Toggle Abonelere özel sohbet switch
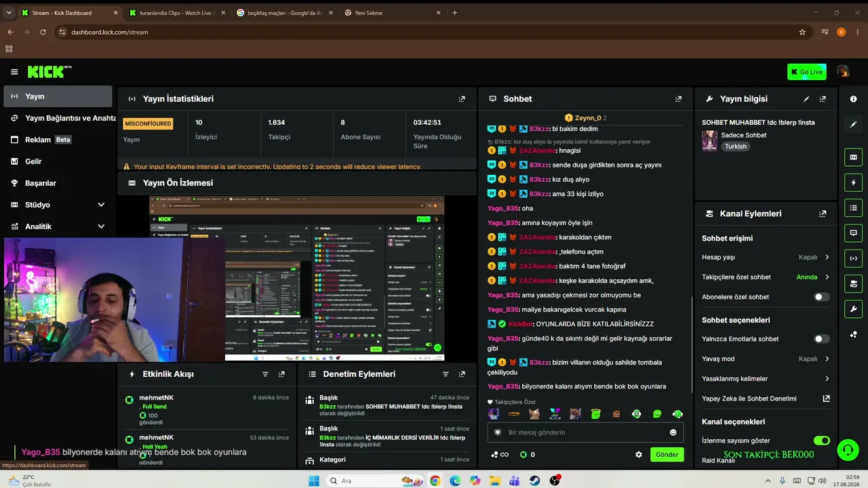The width and height of the screenshot is (868, 488). coord(821,297)
